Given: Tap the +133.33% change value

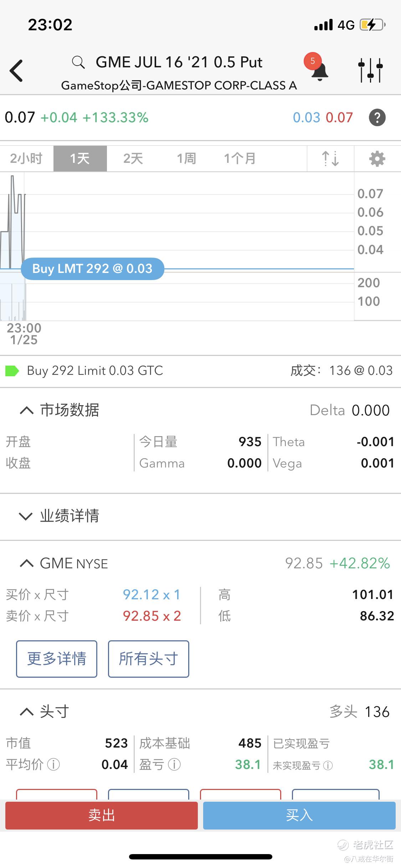Looking at the screenshot, I should 115,118.
